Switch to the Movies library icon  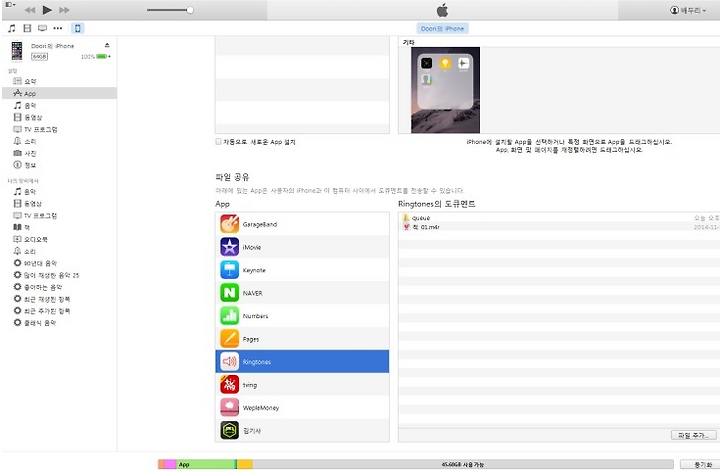pos(28,28)
